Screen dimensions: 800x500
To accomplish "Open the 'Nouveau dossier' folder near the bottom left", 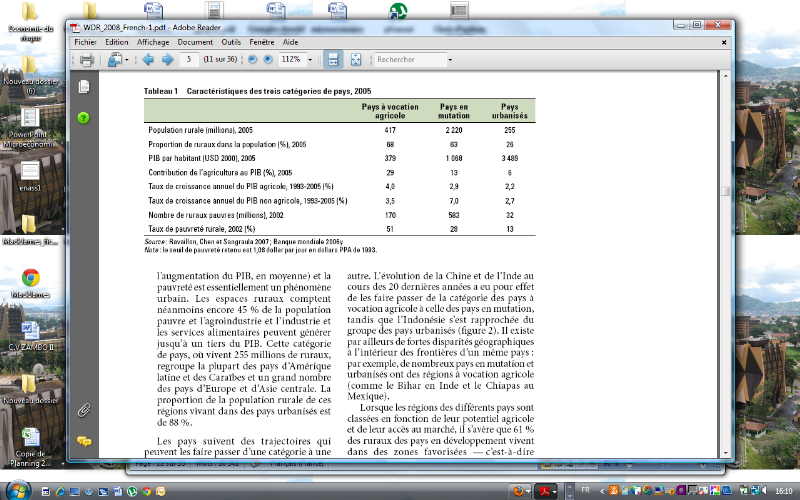I will [x=30, y=389].
